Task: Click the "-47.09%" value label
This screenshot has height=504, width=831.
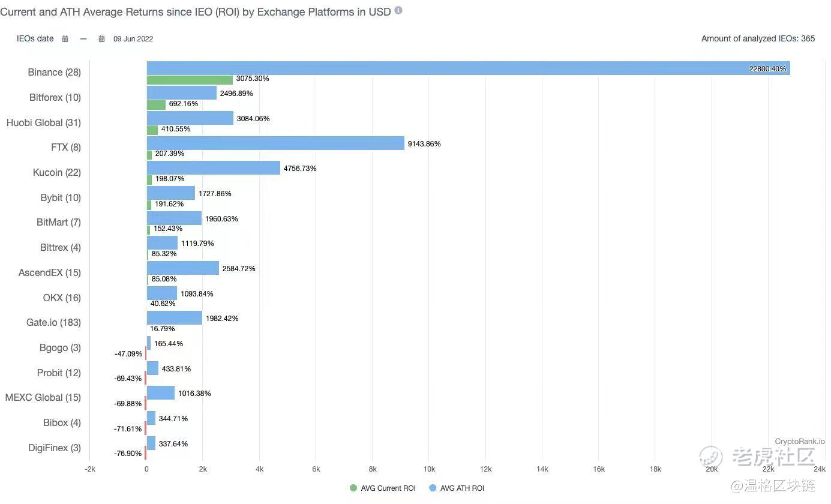Action: [128, 354]
